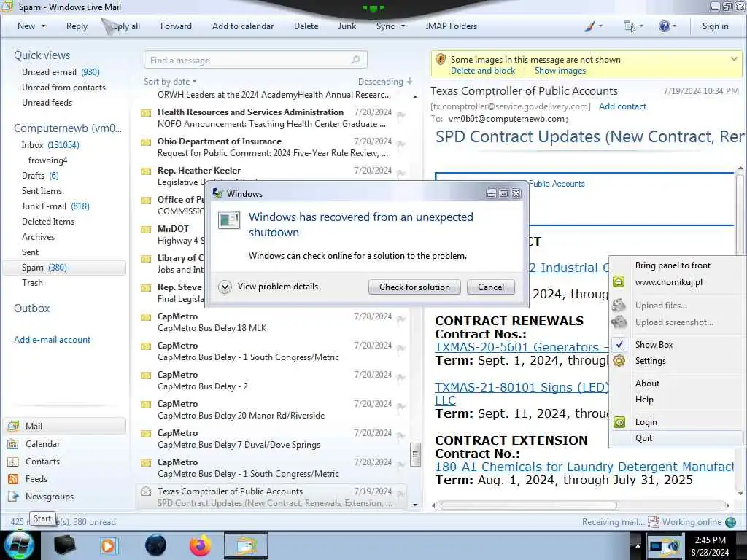Select Quit from the context menu
747x560 pixels.
[x=678, y=438]
